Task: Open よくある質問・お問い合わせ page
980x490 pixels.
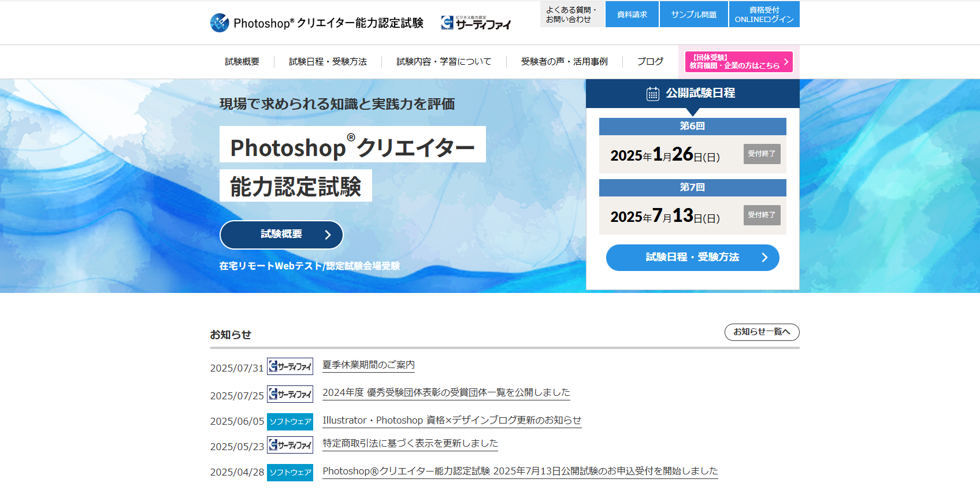Action: [572, 14]
